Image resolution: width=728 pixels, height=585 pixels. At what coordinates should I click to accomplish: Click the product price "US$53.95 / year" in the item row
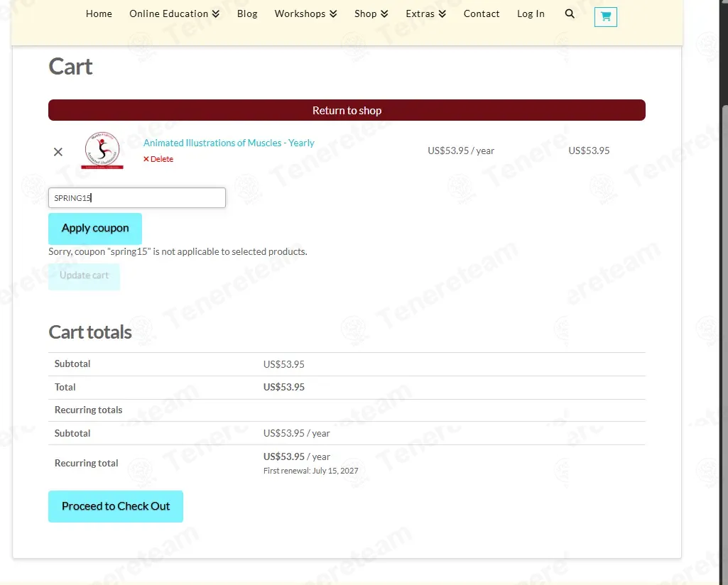(x=461, y=151)
